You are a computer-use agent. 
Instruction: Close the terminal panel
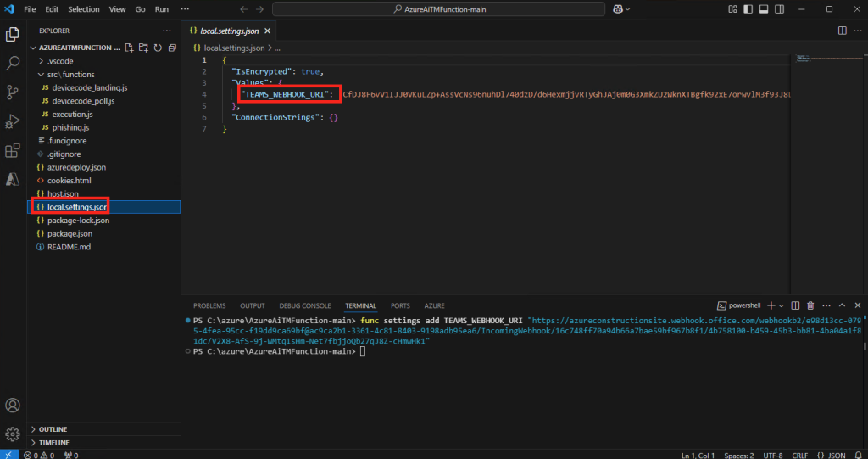point(858,305)
